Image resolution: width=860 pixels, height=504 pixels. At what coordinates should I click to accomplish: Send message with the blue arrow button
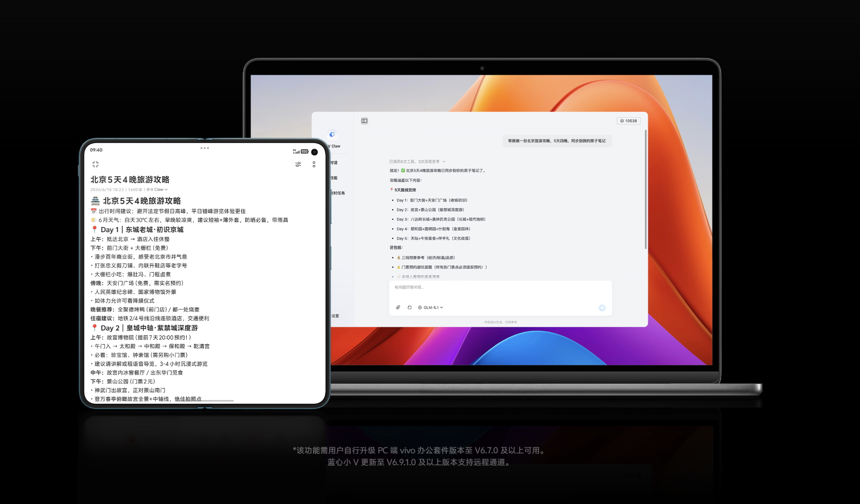[602, 308]
